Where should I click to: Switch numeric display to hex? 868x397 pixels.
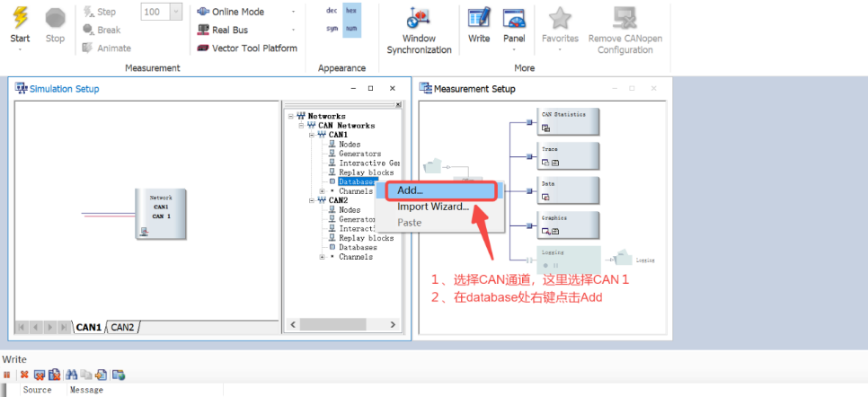(x=351, y=11)
